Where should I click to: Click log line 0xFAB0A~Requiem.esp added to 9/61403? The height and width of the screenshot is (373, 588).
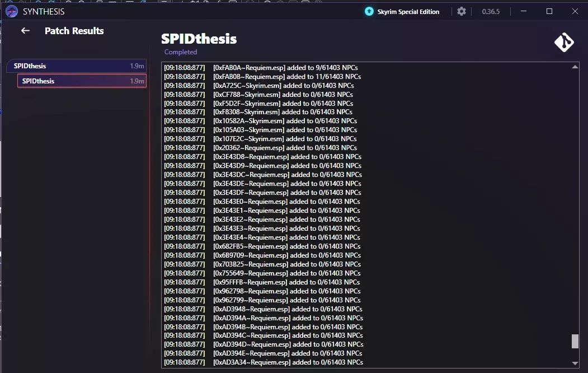click(x=261, y=68)
